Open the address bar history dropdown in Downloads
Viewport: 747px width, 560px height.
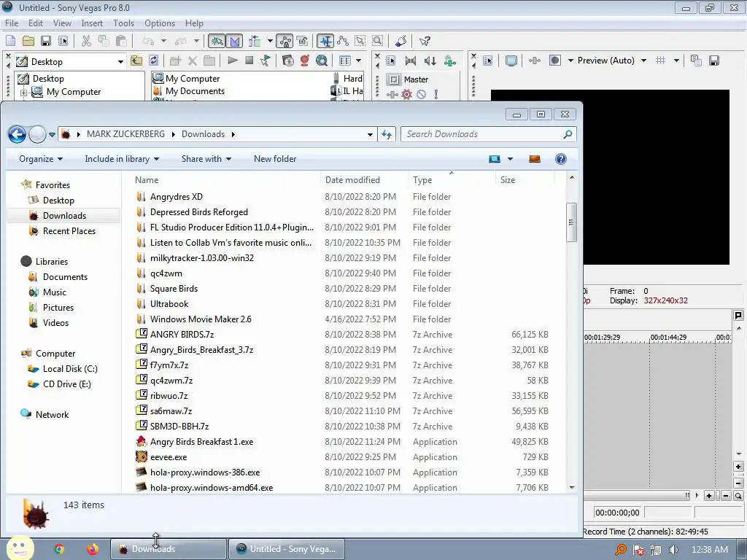[x=370, y=134]
